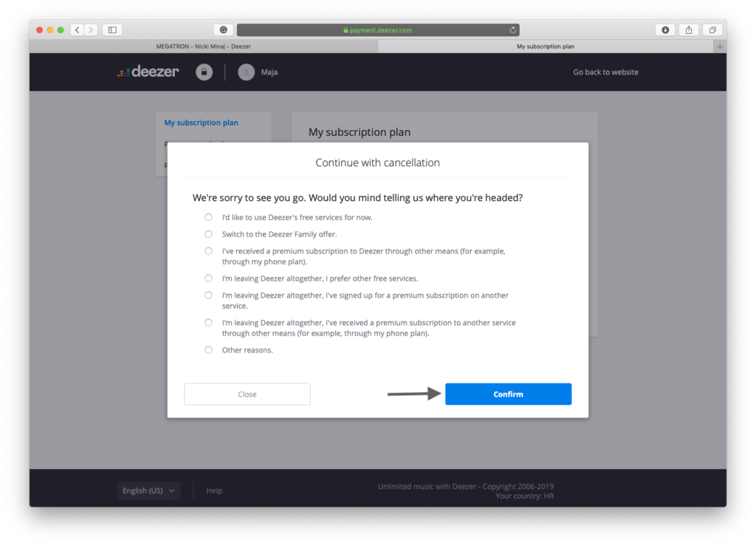The width and height of the screenshot is (756, 546).
Task: Reload page using address bar refresh icon
Action: click(512, 30)
